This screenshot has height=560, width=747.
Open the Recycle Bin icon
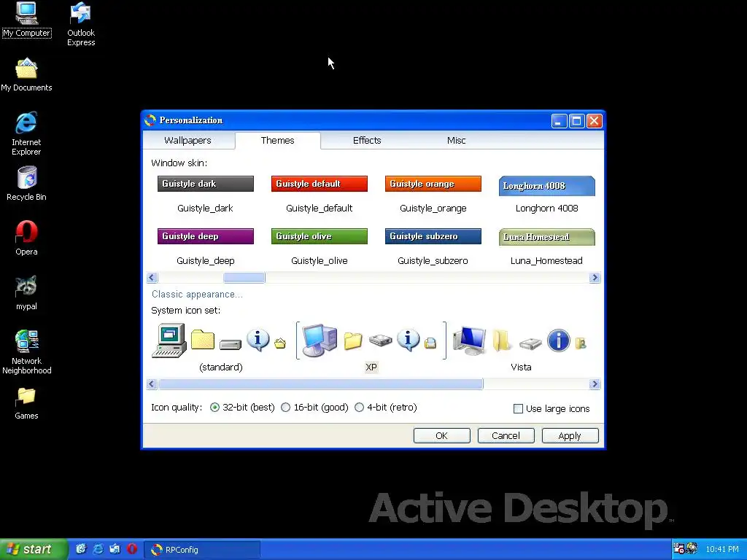coord(27,183)
